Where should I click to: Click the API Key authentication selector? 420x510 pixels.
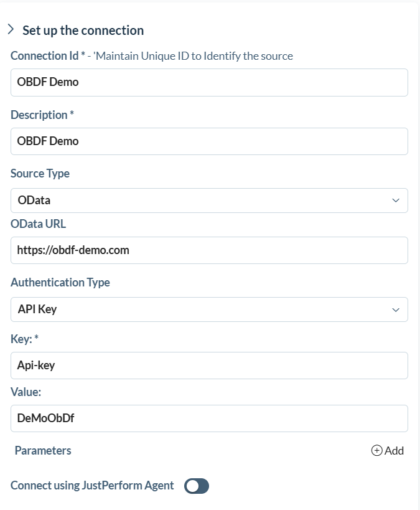click(208, 309)
